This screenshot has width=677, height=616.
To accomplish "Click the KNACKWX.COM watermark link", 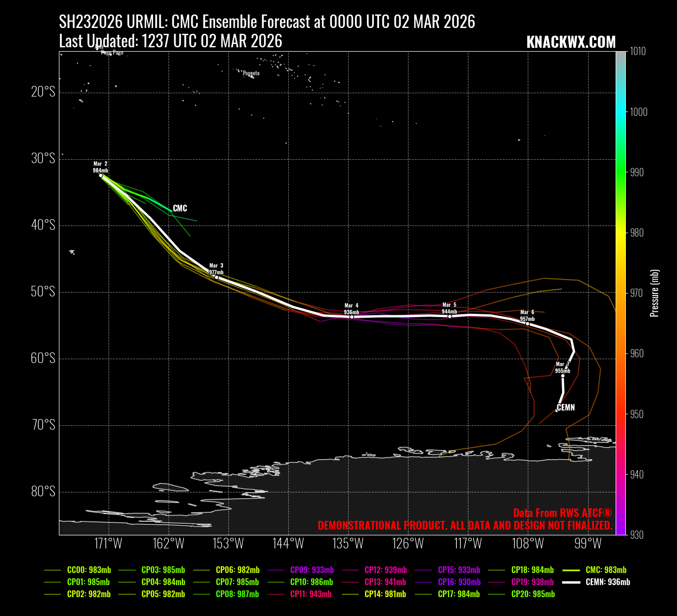I will [x=571, y=42].
